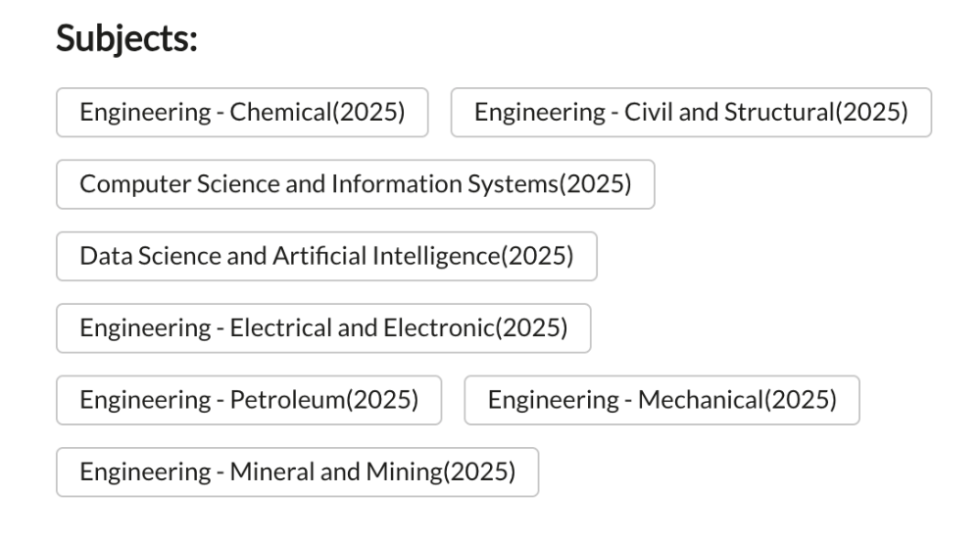Click Engineering - Electrical and Electronic(2025) tag
980x546 pixels.
[x=323, y=327]
